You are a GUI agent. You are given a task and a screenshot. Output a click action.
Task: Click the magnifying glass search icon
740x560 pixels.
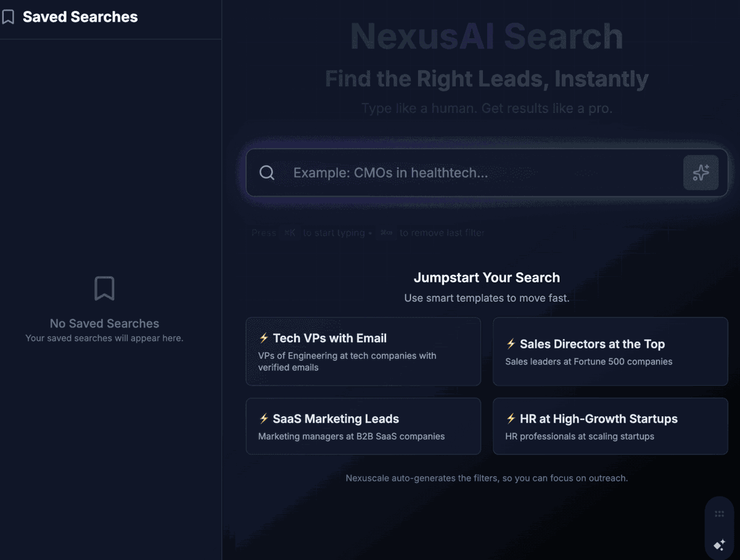pos(267,173)
